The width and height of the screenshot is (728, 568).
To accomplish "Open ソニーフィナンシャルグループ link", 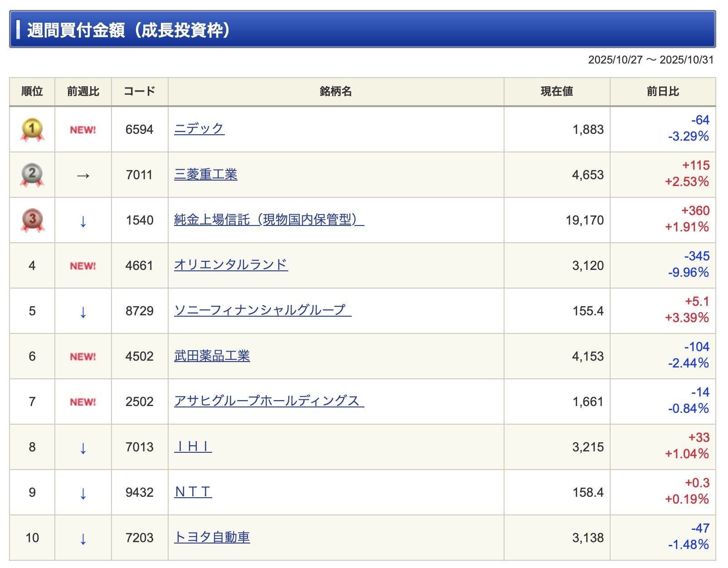I will (262, 310).
